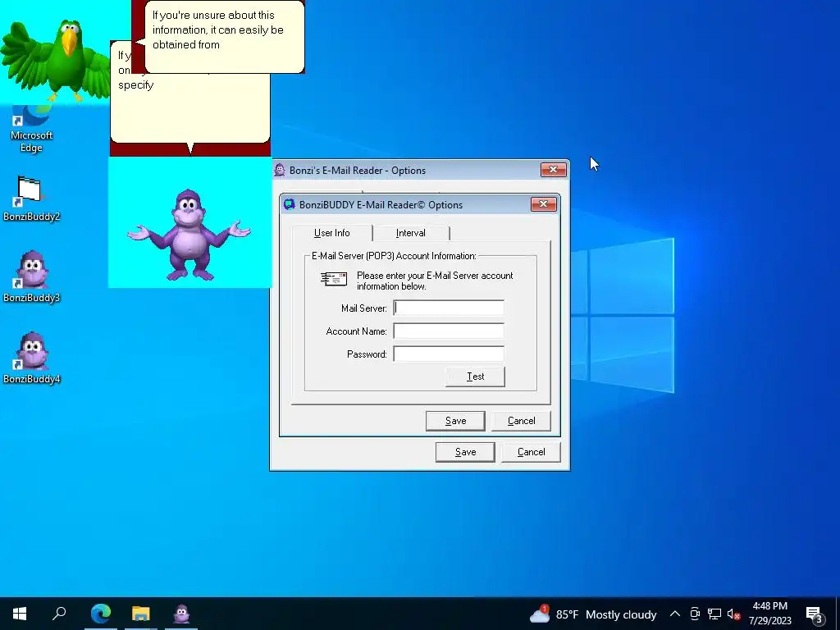The height and width of the screenshot is (630, 840).
Task: Switch to the Interval tab
Action: pyautogui.click(x=411, y=233)
